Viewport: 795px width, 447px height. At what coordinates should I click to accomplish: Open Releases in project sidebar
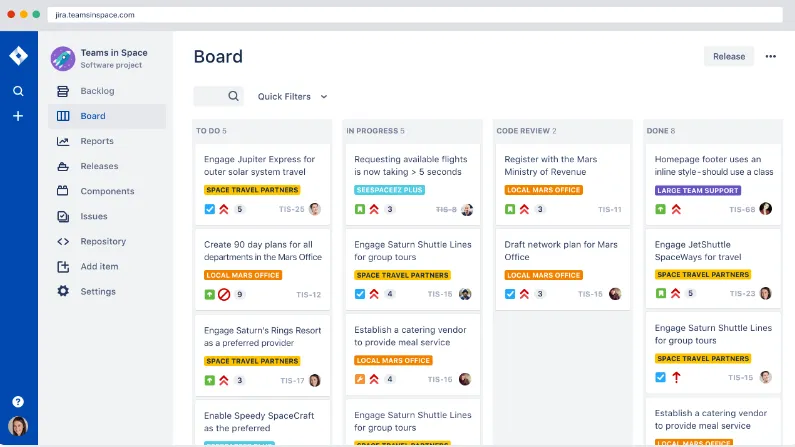tap(107, 166)
